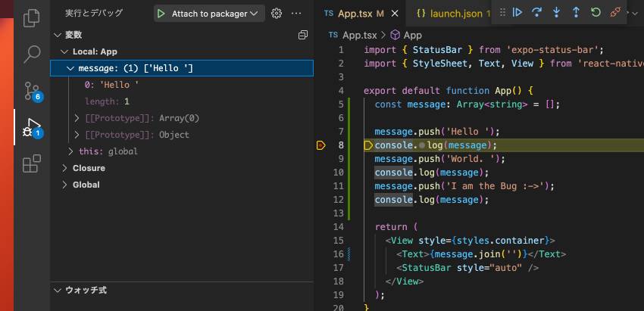This screenshot has height=311, width=644.
Task: Click Step Out in debug toolbar
Action: (576, 12)
